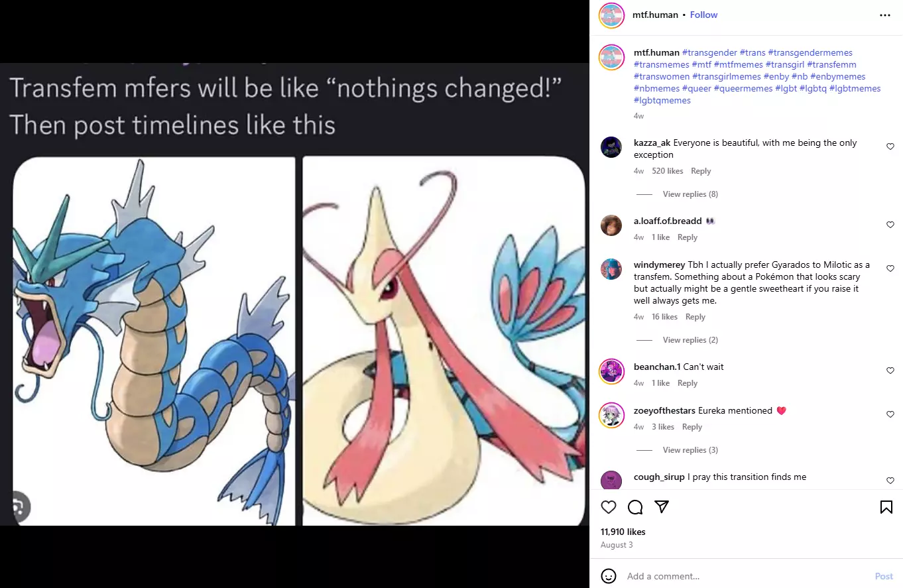The image size is (903, 588).
Task: Open the three-dot more options menu
Action: [x=885, y=15]
